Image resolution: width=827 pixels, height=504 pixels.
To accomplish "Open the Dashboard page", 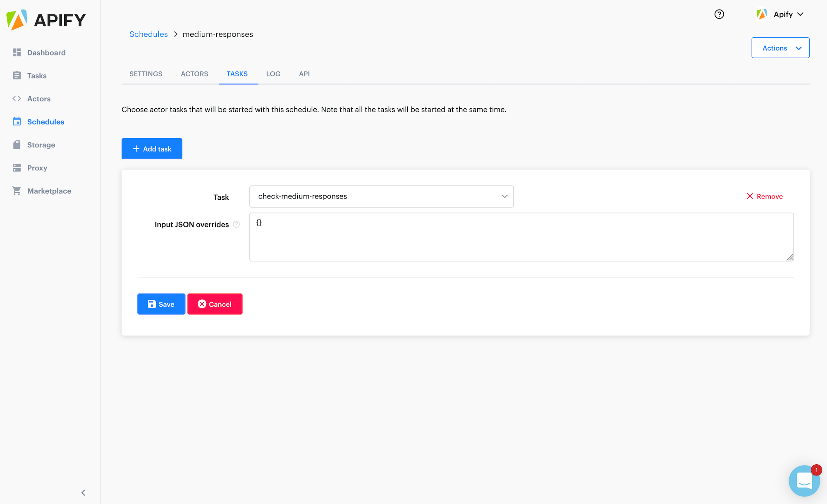I will [x=46, y=53].
